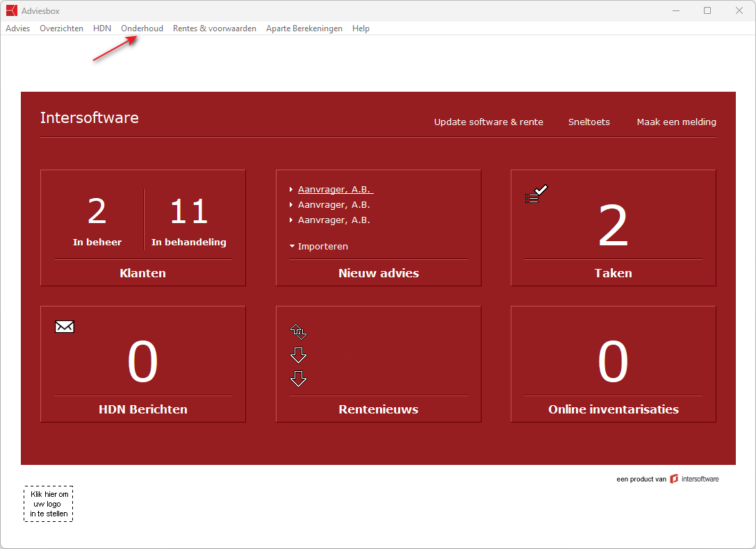Click the HDN Berichten count 0
The height and width of the screenshot is (549, 756).
142,361
